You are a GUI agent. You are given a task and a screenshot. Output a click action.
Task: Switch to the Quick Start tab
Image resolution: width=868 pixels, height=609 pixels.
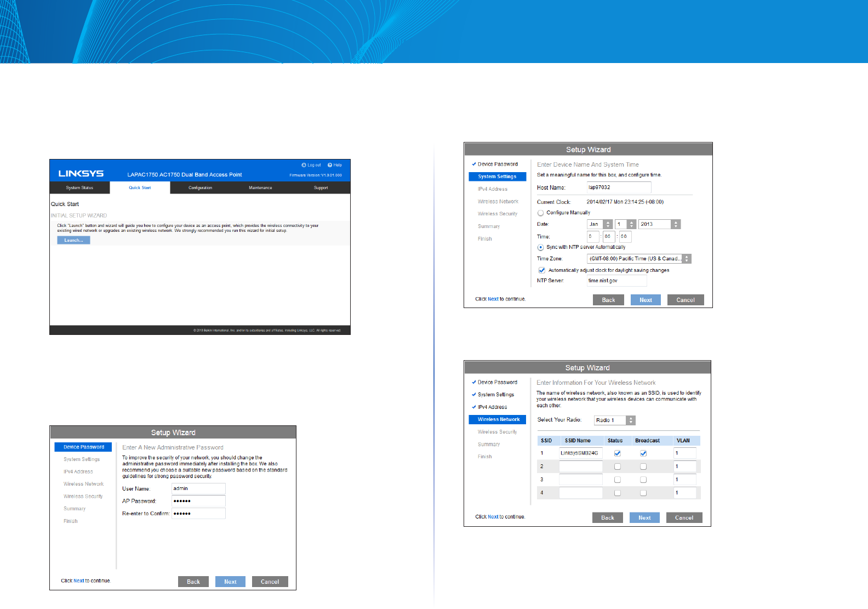tap(140, 188)
